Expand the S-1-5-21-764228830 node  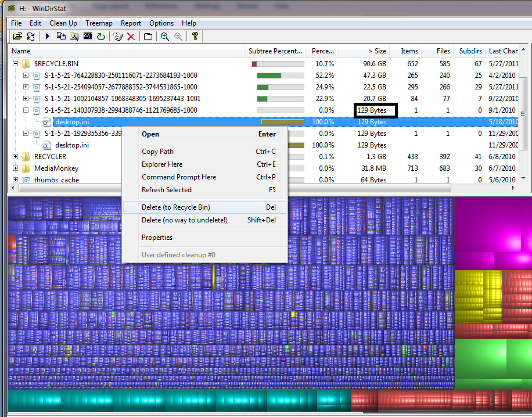(26, 75)
